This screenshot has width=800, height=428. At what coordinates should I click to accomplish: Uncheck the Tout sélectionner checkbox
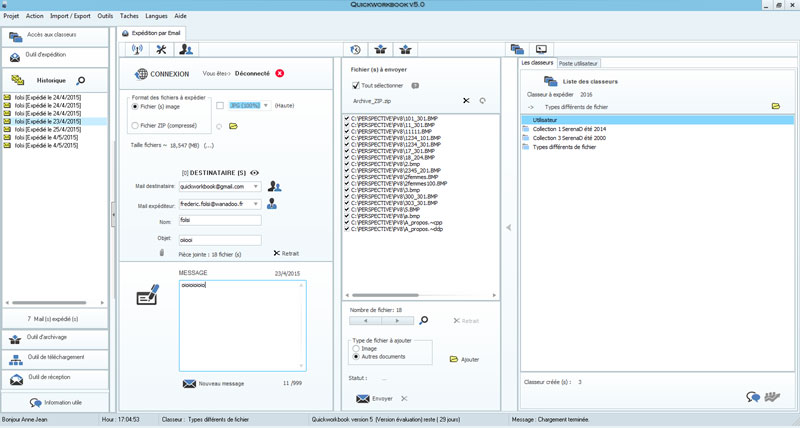click(x=355, y=86)
